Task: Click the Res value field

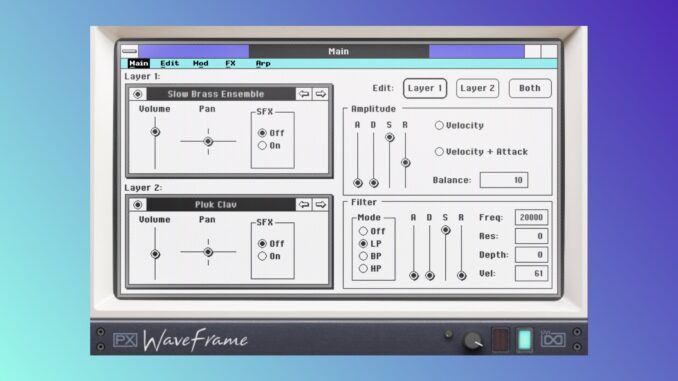Action: coord(531,236)
